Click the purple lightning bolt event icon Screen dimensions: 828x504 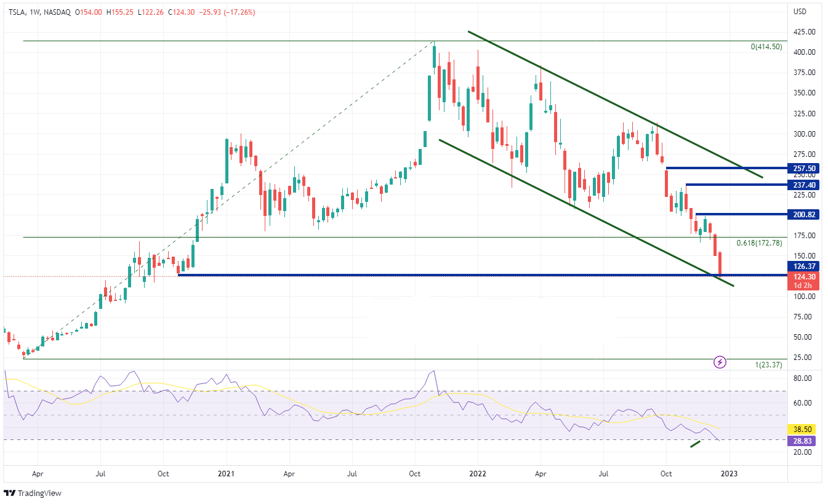[720, 362]
